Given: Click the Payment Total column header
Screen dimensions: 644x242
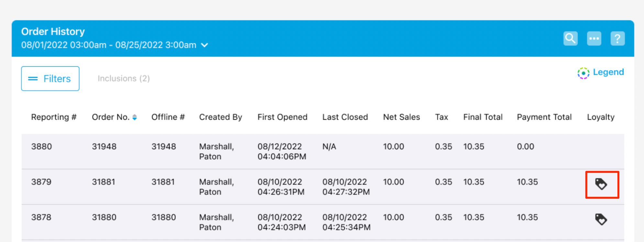Looking at the screenshot, I should coord(544,117).
